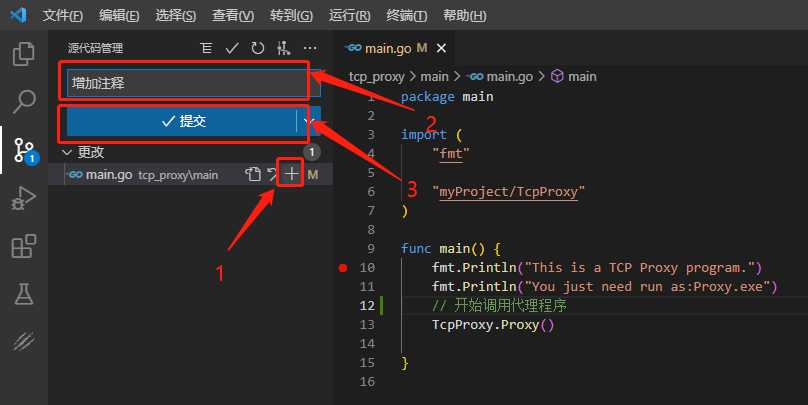Click the commit checkmark in Source Control header
Image resolution: width=808 pixels, height=405 pixels.
click(232, 48)
